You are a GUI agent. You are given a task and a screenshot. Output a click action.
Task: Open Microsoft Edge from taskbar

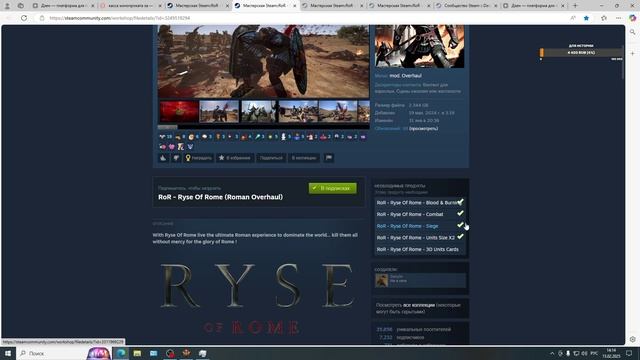121,353
